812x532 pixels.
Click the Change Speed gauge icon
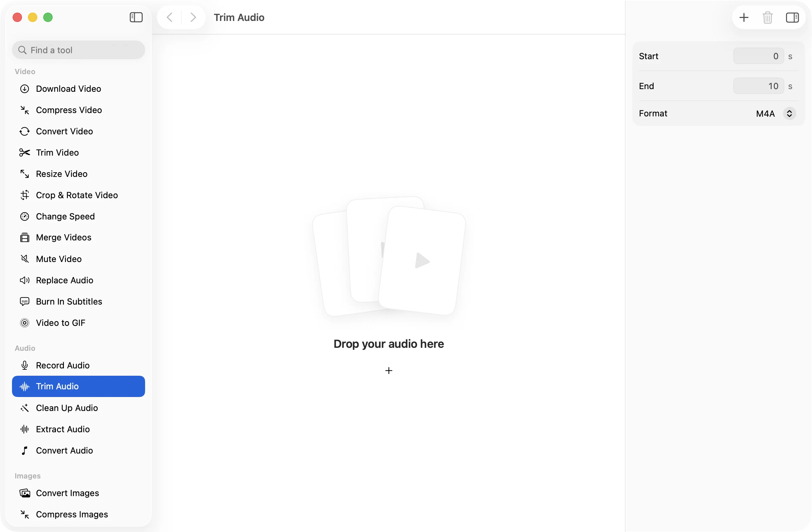[x=25, y=216]
